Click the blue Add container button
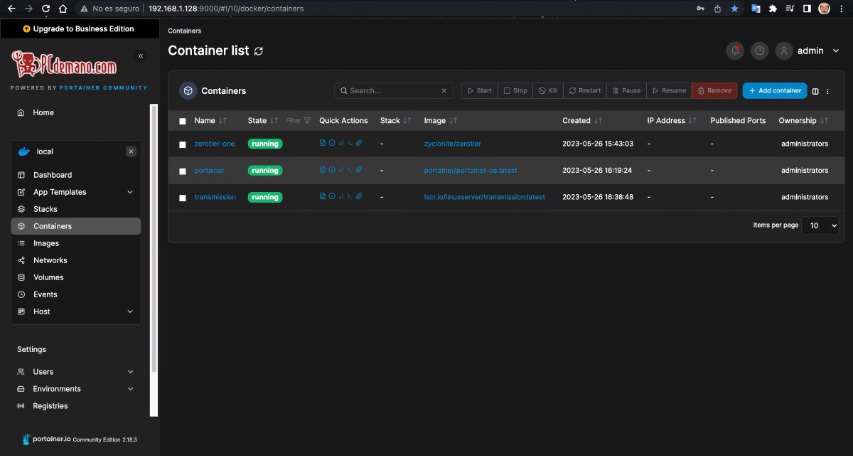This screenshot has height=456, width=853. [x=775, y=90]
